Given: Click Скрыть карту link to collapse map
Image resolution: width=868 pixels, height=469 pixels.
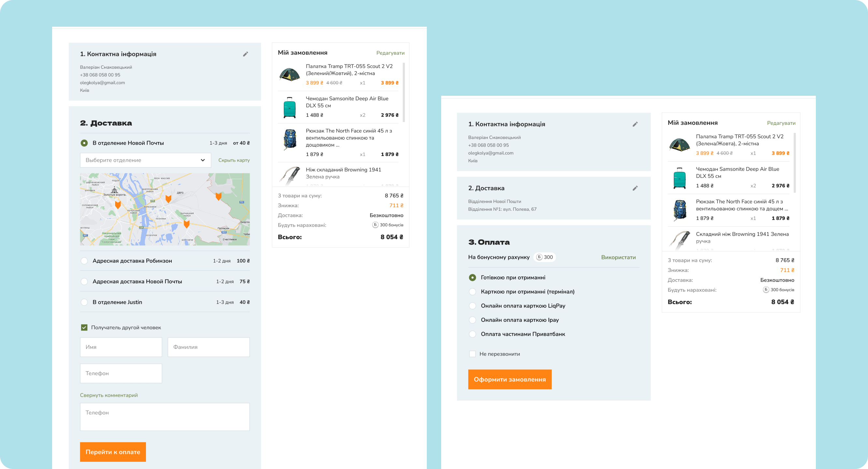Looking at the screenshot, I should [x=234, y=160].
